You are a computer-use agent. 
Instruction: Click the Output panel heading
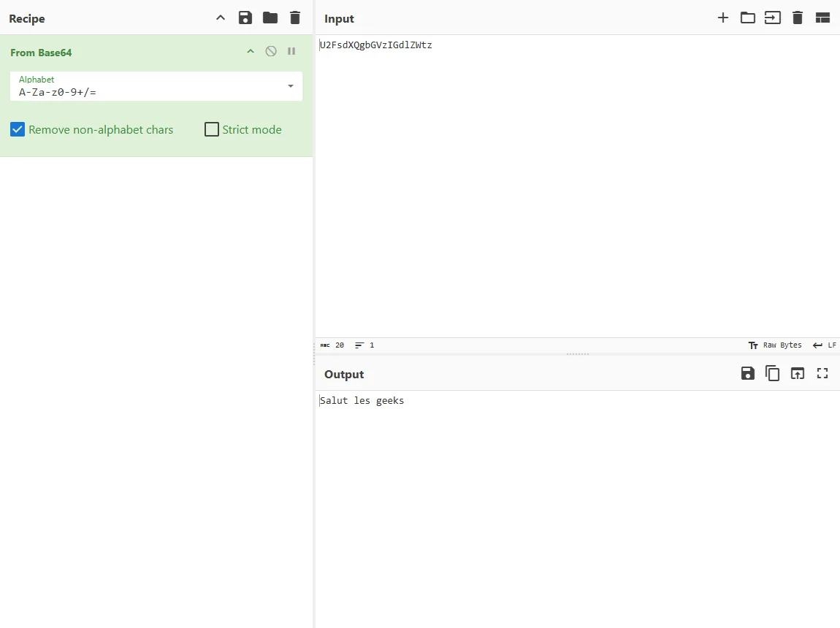(344, 374)
